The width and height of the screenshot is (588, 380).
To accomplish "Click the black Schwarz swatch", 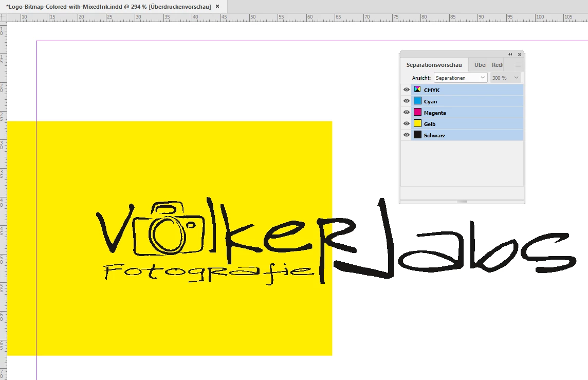I will pos(417,135).
